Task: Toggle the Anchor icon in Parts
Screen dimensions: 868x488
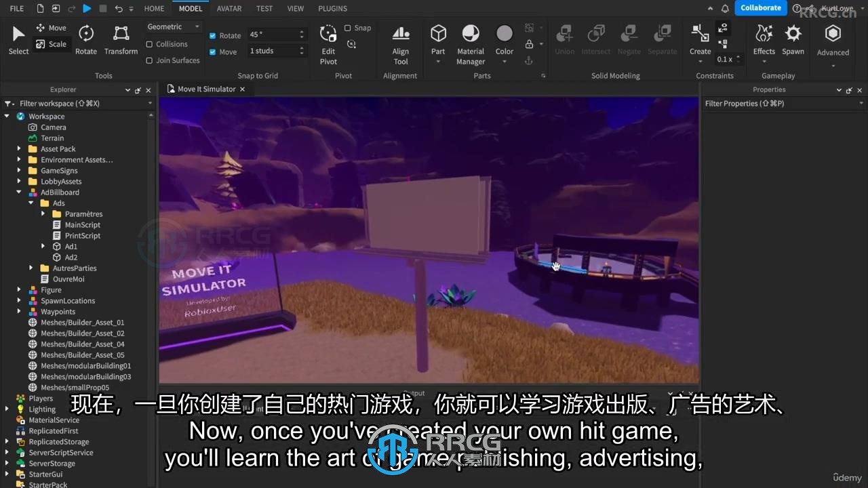Action: (x=529, y=60)
